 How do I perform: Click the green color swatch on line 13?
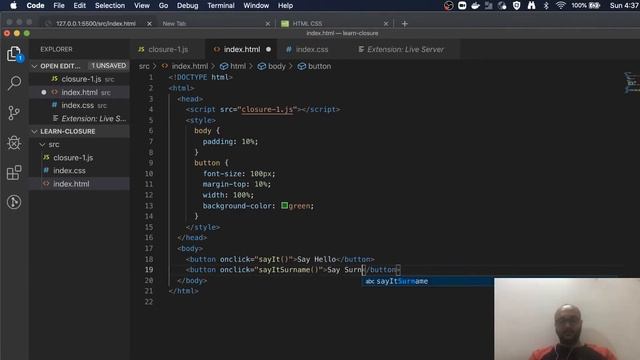click(x=284, y=205)
